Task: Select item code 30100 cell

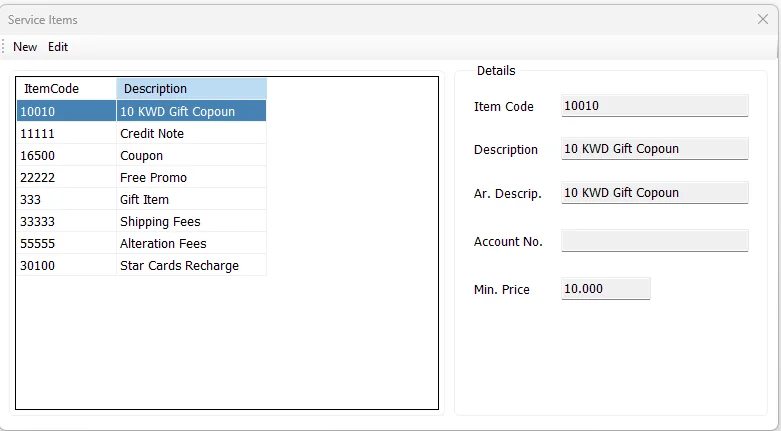Action: pyautogui.click(x=66, y=265)
